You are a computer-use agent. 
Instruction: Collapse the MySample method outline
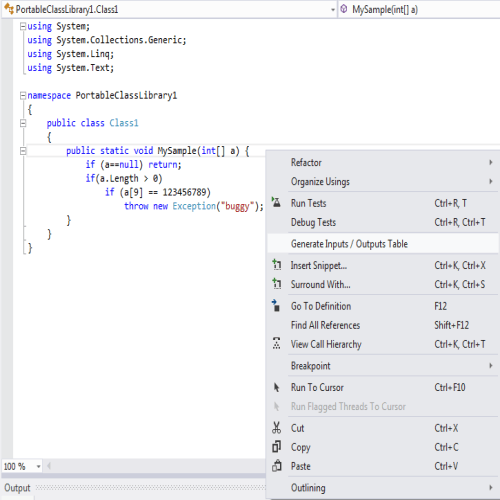click(23, 151)
